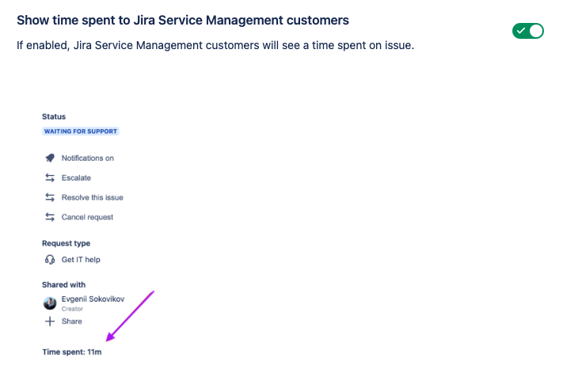Open the Notifications on link

point(88,158)
